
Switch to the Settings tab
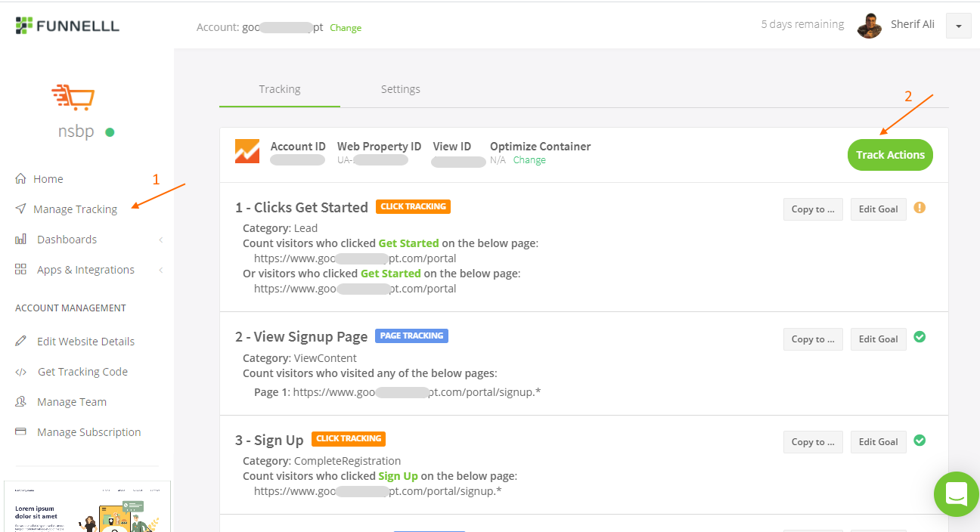(x=400, y=89)
